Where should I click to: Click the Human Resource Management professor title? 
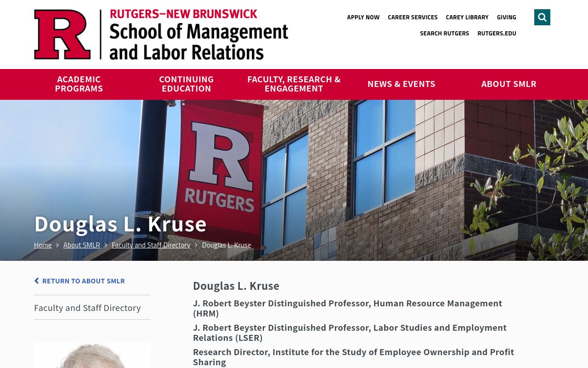[348, 308]
